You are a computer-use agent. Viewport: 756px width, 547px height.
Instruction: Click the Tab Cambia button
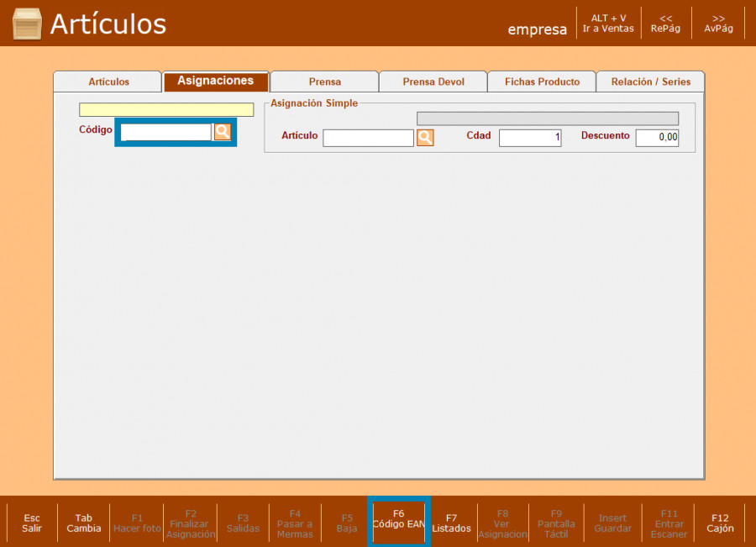pos(84,523)
